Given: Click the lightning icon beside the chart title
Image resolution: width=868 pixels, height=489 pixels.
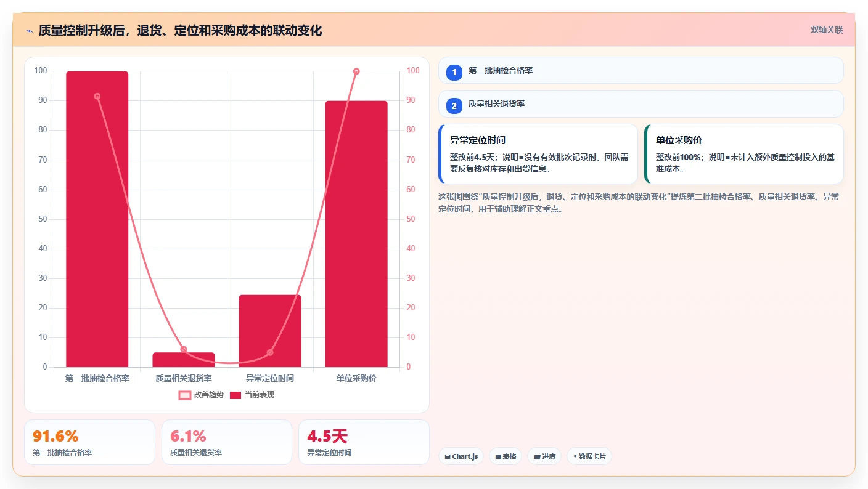Looking at the screenshot, I should pos(29,30).
